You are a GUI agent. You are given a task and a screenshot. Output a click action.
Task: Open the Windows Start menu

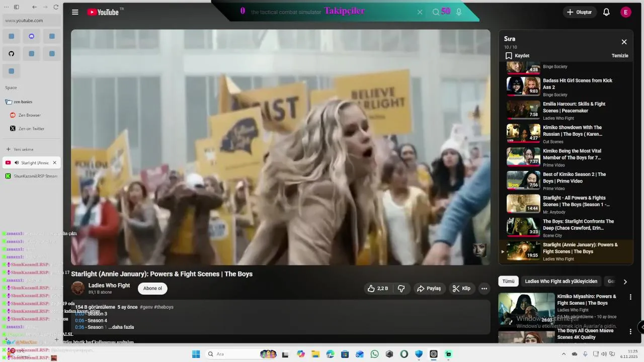tap(196, 354)
